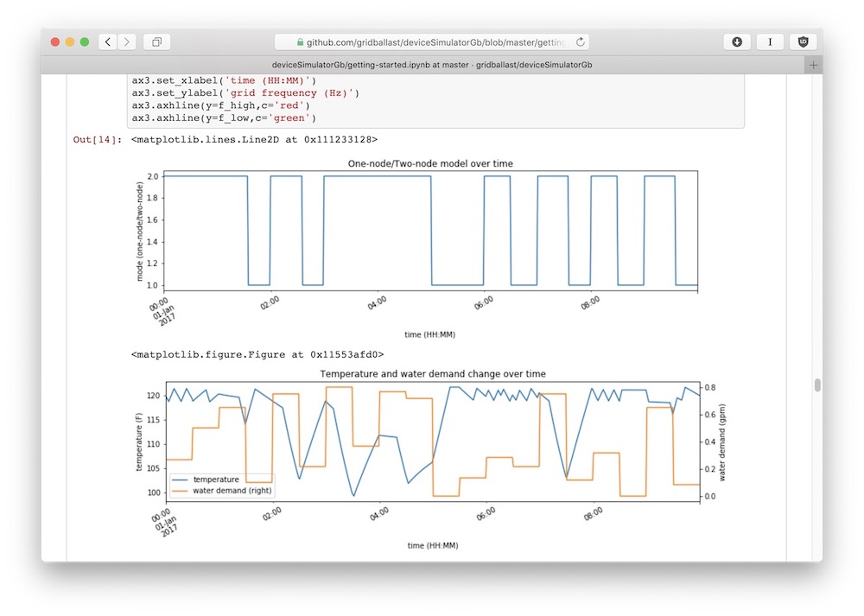Click the green lock icon in address bar

click(x=301, y=41)
